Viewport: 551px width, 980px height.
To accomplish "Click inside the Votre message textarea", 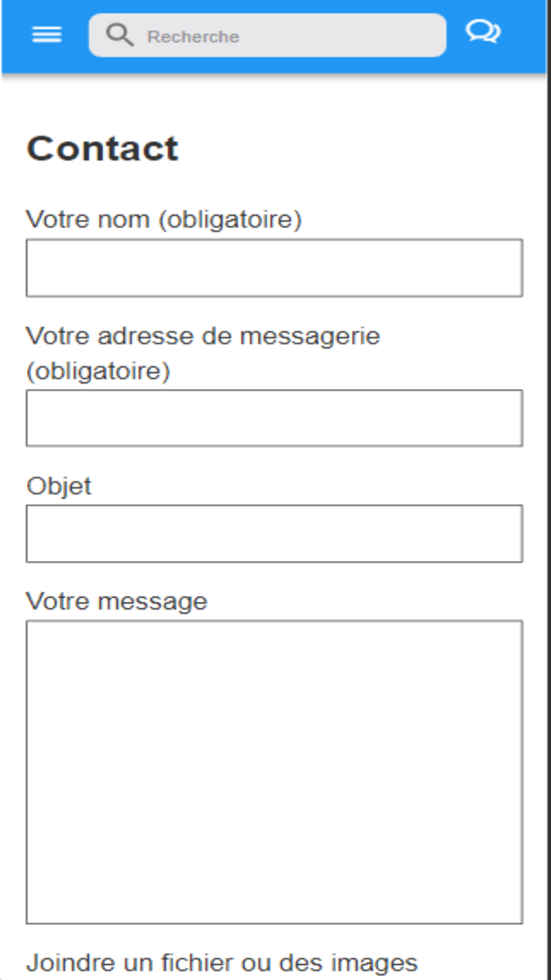I will [x=274, y=772].
